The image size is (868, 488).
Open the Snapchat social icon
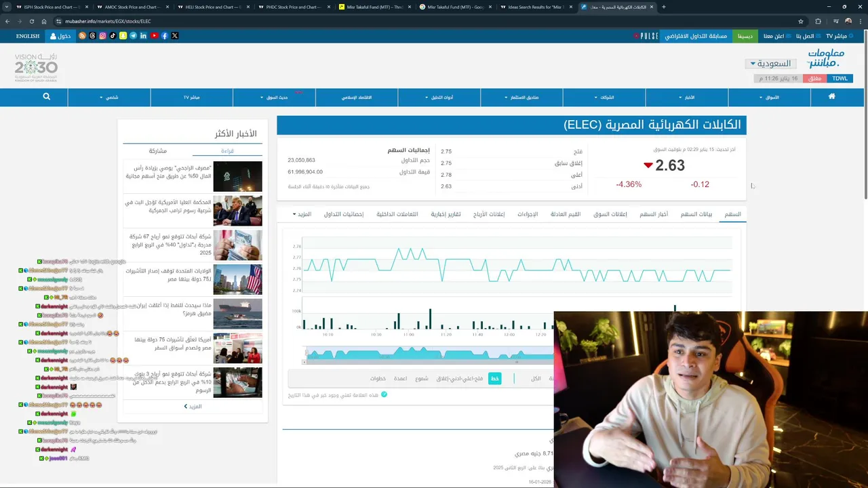[x=123, y=36]
